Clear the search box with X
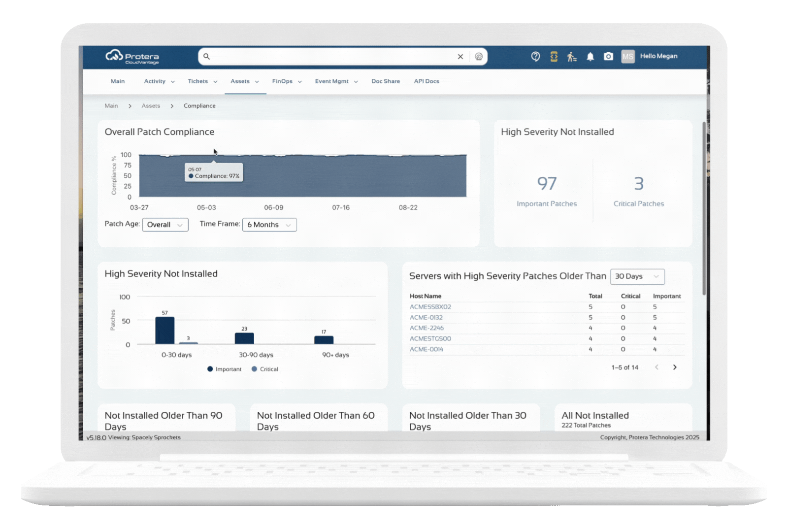Viewport: 788px width, 532px height. 460,57
